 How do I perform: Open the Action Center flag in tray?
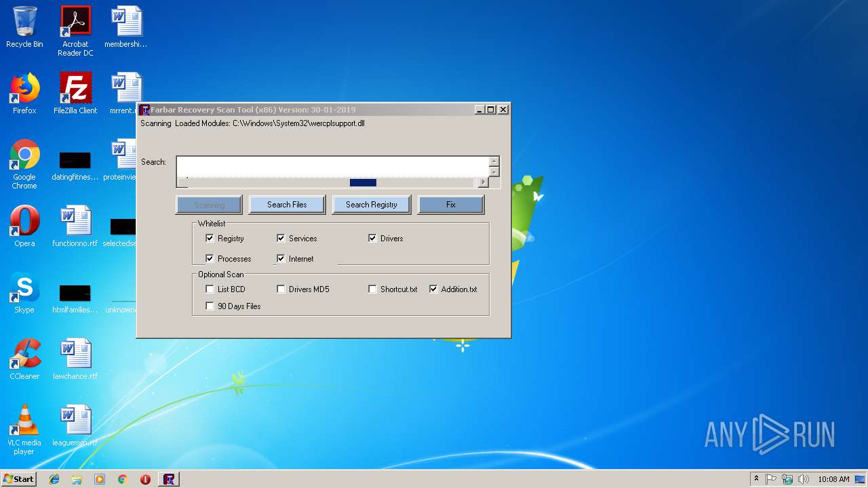[x=771, y=479]
